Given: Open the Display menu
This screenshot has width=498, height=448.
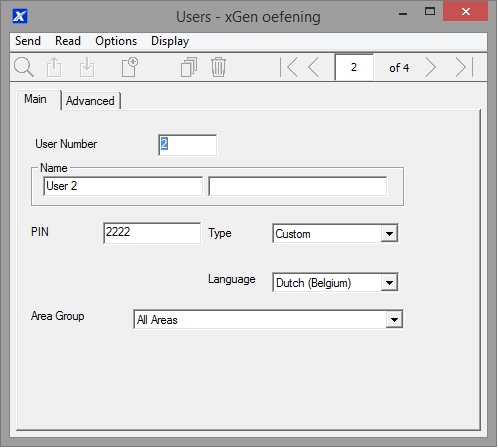Looking at the screenshot, I should (x=170, y=41).
